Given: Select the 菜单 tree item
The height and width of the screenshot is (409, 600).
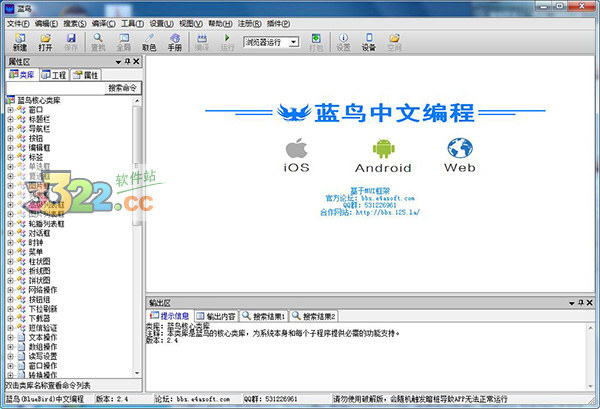Looking at the screenshot, I should (x=36, y=252).
